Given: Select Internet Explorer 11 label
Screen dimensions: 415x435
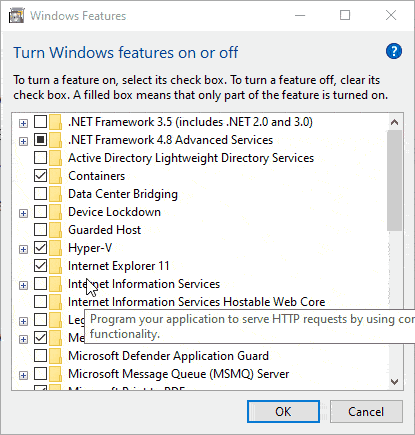Looking at the screenshot, I should click(119, 266).
